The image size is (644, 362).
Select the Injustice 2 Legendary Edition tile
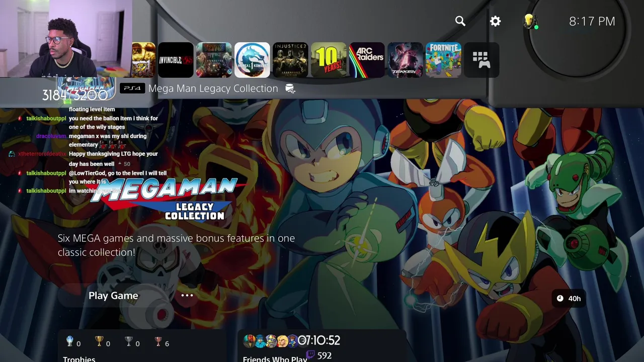tap(290, 60)
